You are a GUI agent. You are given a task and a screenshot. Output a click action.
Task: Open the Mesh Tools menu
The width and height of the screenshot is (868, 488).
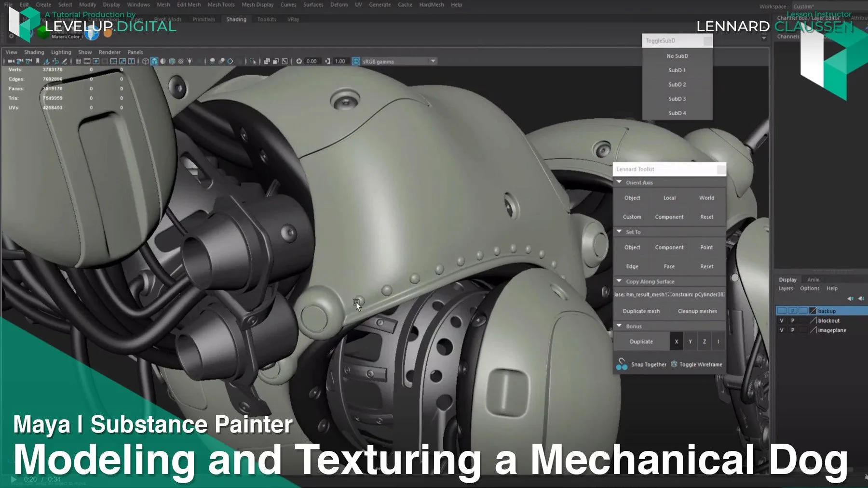point(220,4)
